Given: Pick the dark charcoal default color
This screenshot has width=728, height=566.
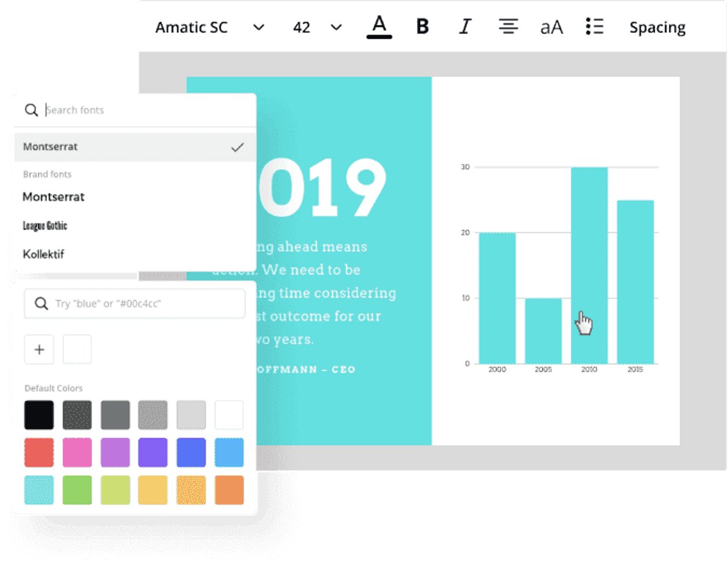Looking at the screenshot, I should point(77,415).
